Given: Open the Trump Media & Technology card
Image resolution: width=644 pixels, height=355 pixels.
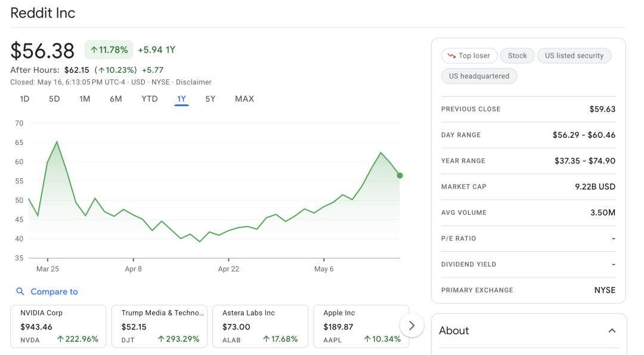Looking at the screenshot, I should click(x=159, y=326).
